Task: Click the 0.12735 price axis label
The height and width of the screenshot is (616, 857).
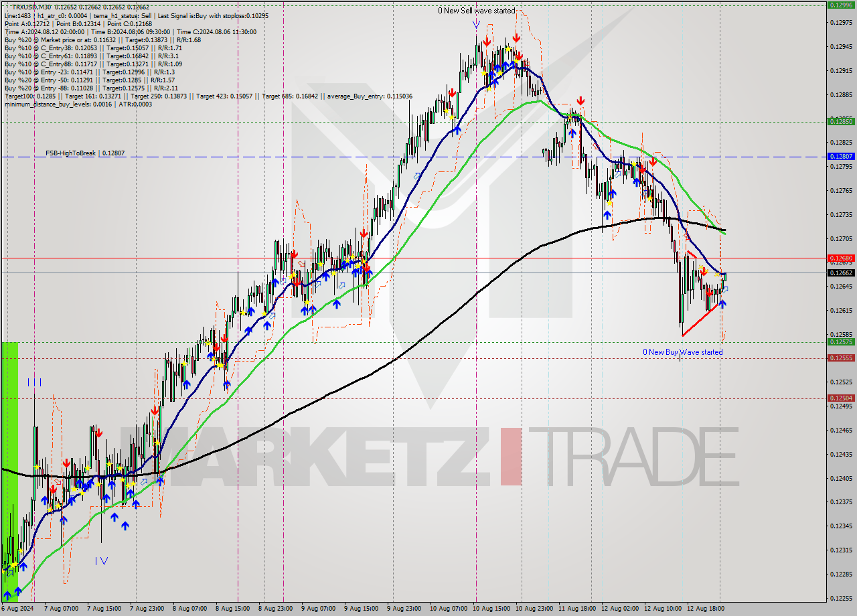Action: pyautogui.click(x=841, y=214)
